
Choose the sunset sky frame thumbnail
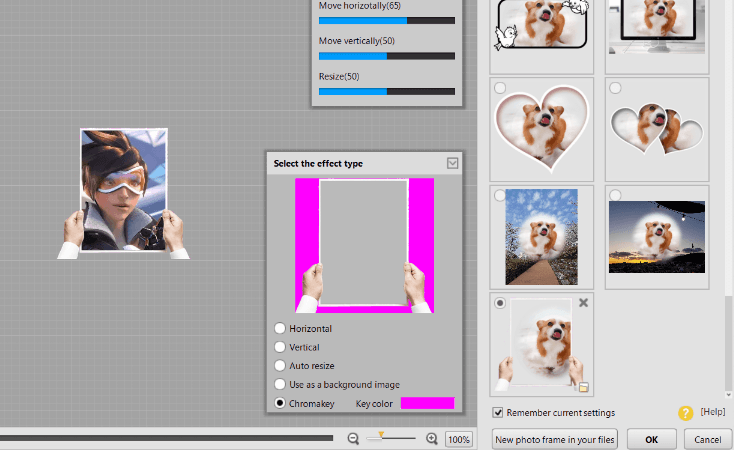tap(657, 237)
